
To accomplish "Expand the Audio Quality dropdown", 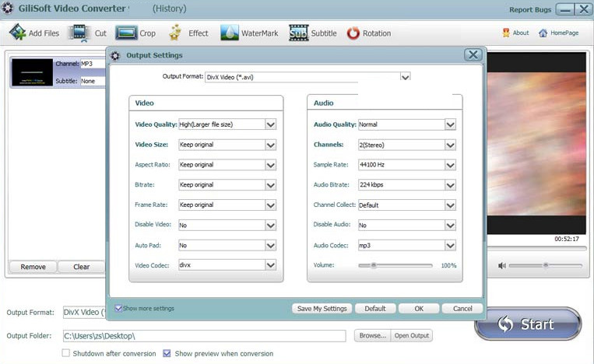I will tap(450, 124).
